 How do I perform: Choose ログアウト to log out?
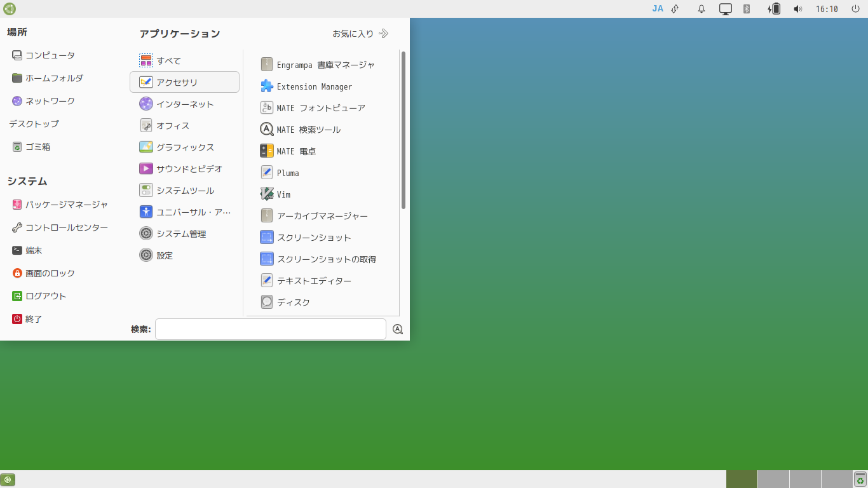pyautogui.click(x=39, y=296)
